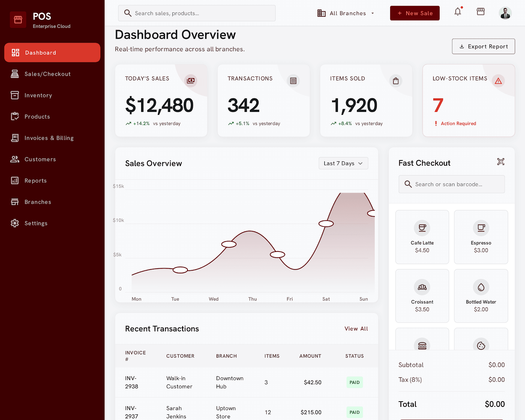This screenshot has height=420, width=525.
Task: Click invoice number INV-2937
Action: (x=131, y=412)
